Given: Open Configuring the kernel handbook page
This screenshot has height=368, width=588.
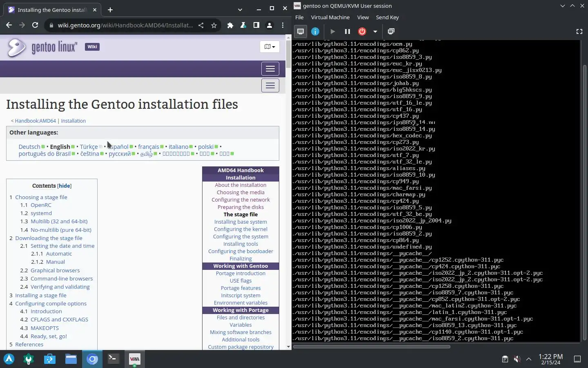Looking at the screenshot, I should (x=241, y=229).
